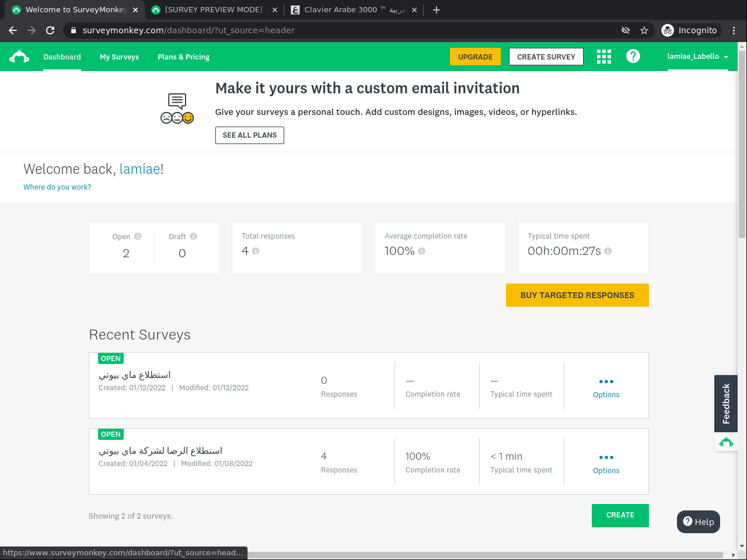Click SEE ALL PLANS button
The height and width of the screenshot is (560, 747).
(250, 135)
